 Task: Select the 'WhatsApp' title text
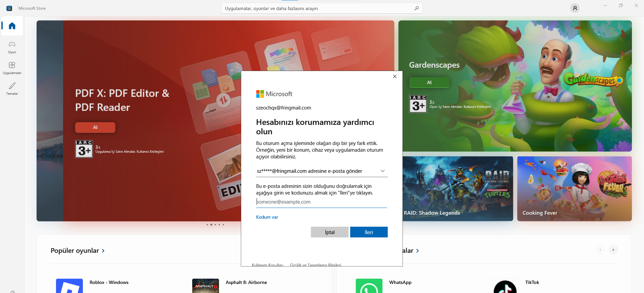[400, 282]
